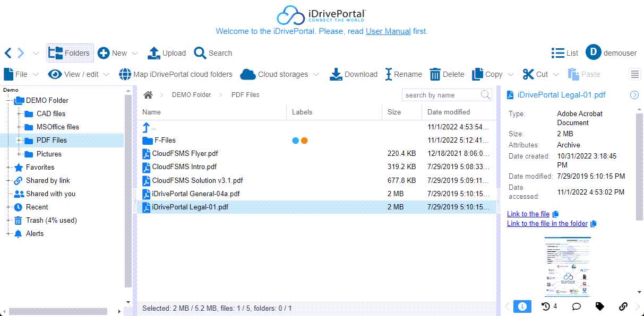The height and width of the screenshot is (316, 644).
Task: Open the User Manual link
Action: tap(388, 31)
